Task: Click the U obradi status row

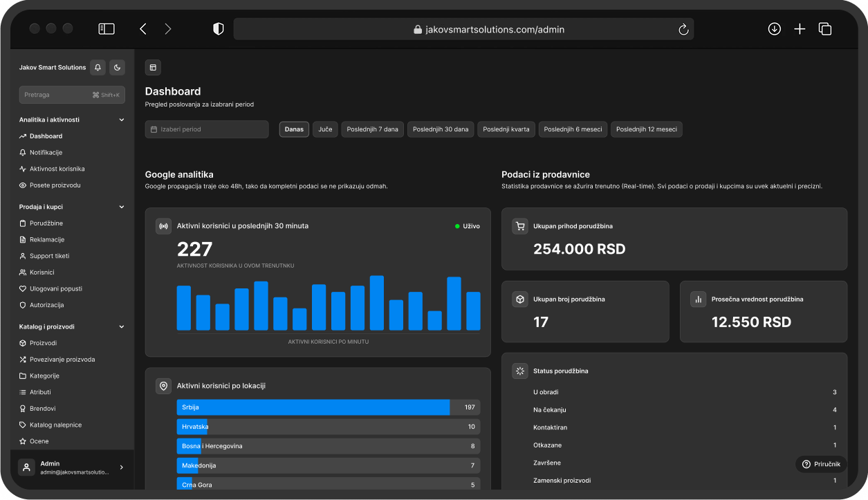Action: click(x=685, y=392)
